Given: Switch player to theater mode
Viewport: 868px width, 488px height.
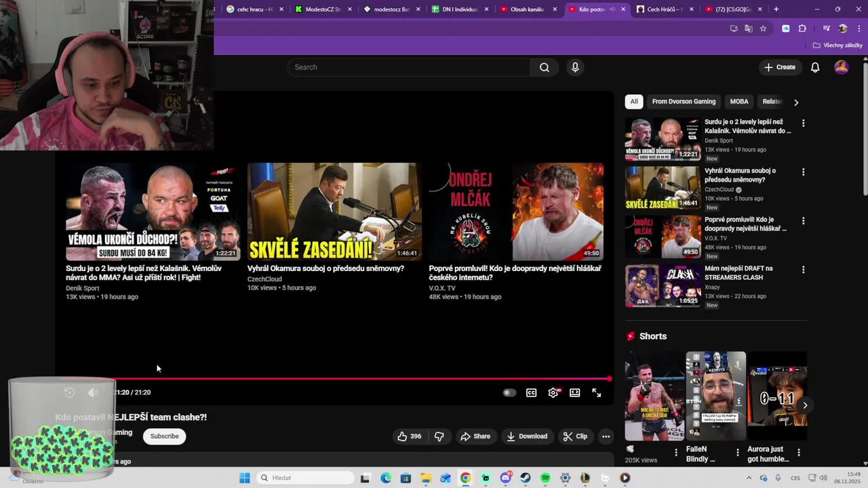Looking at the screenshot, I should [575, 392].
